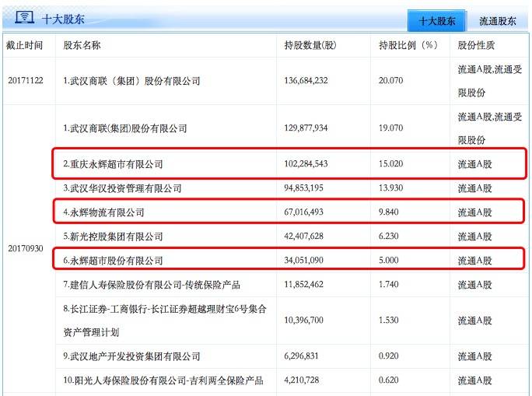Click shareholder 10.阳光人寿保险股份有限公司-吉利两全保险产品
Viewport: 532px width, 396px height.
pos(163,380)
